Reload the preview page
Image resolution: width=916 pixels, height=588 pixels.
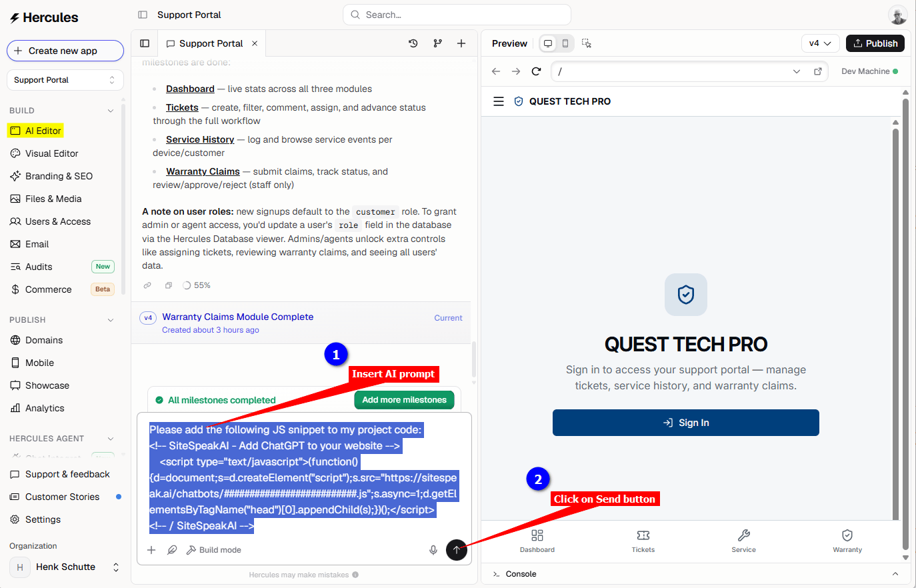pos(536,71)
